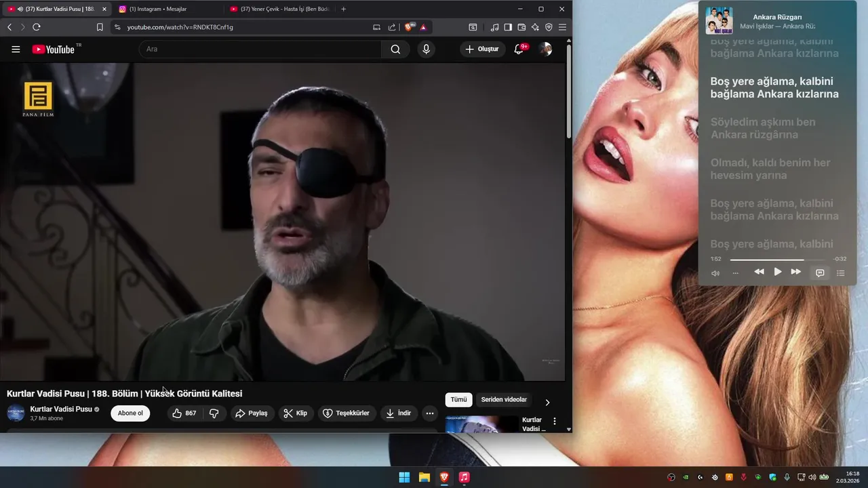Image resolution: width=868 pixels, height=488 pixels.
Task: Open the browser main hamburger menu
Action: click(562, 27)
